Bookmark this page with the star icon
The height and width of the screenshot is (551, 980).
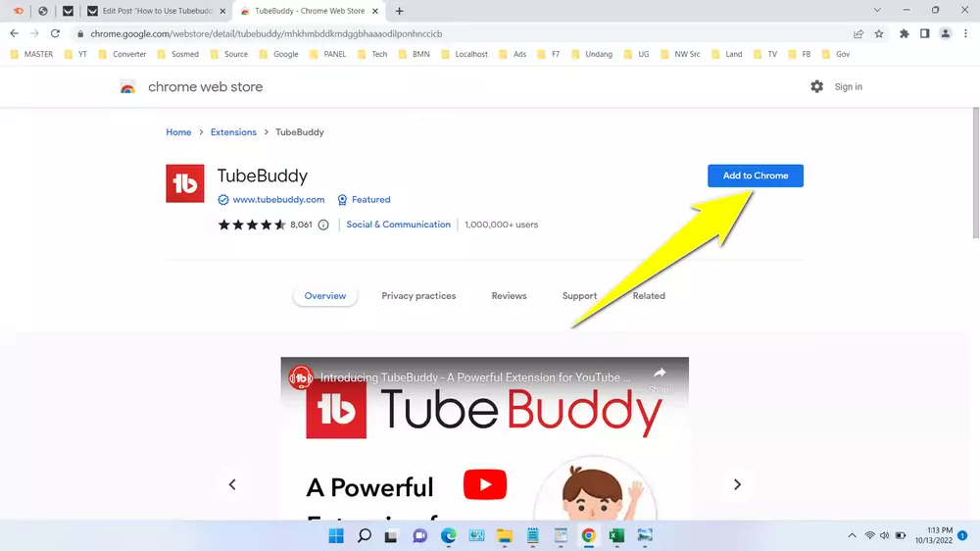(879, 33)
